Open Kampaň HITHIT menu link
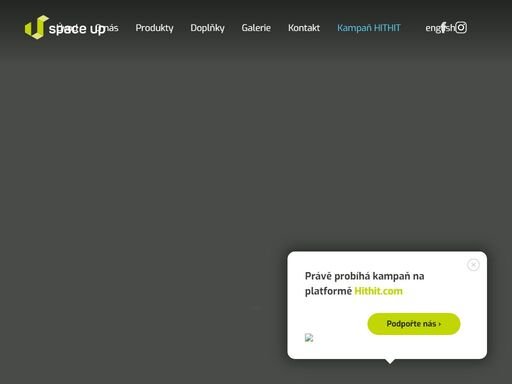 pyautogui.click(x=369, y=28)
